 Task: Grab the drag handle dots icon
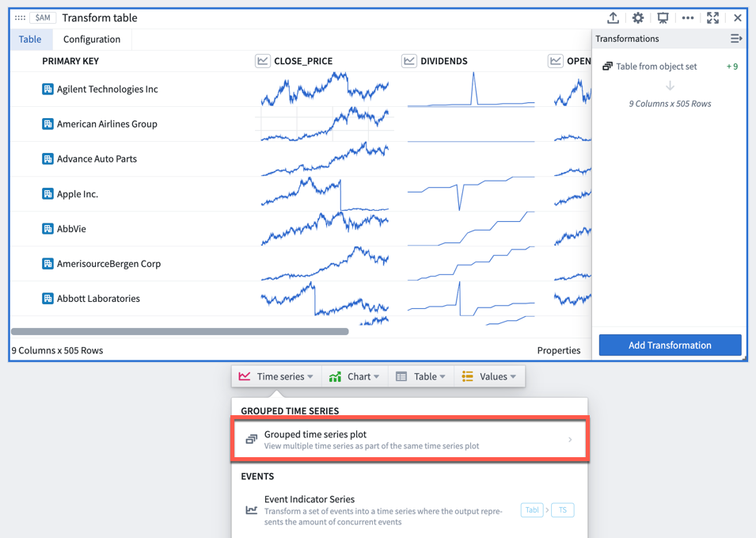20,18
